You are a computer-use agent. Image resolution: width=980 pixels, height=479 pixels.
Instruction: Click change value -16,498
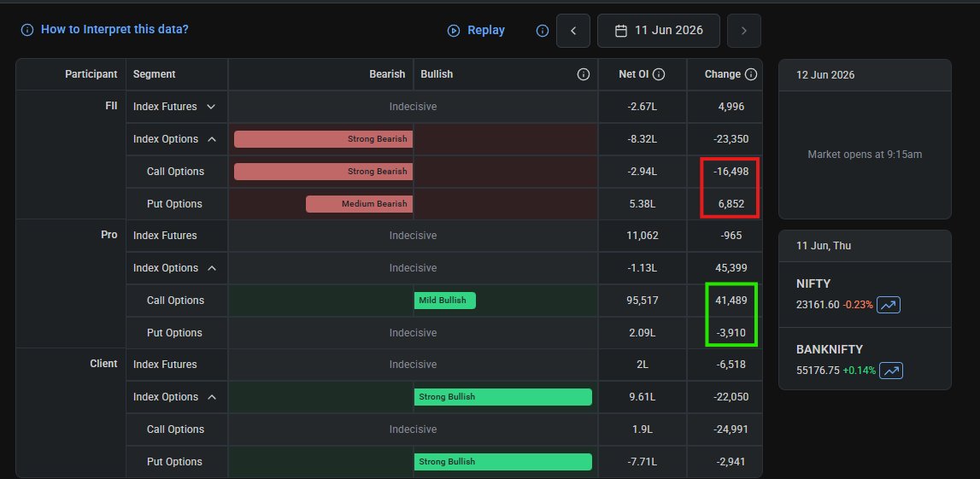(x=731, y=172)
